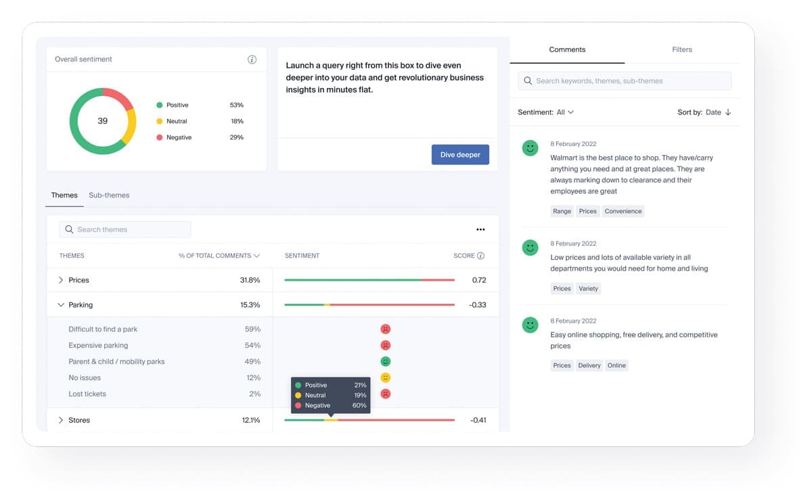Viewport: 812px width, 504px height.
Task: Click neutral face for No issues row
Action: (x=385, y=378)
